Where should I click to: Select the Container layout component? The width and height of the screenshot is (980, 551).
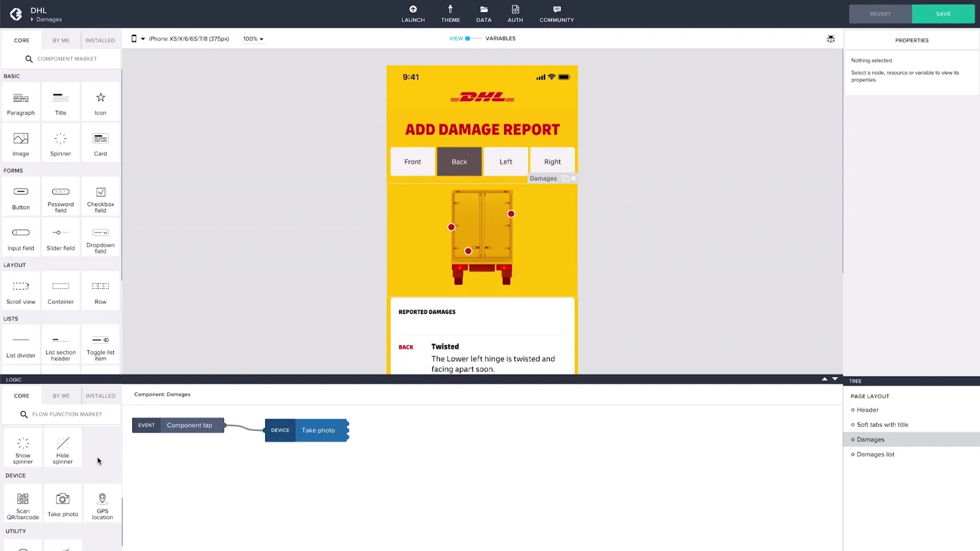point(61,291)
